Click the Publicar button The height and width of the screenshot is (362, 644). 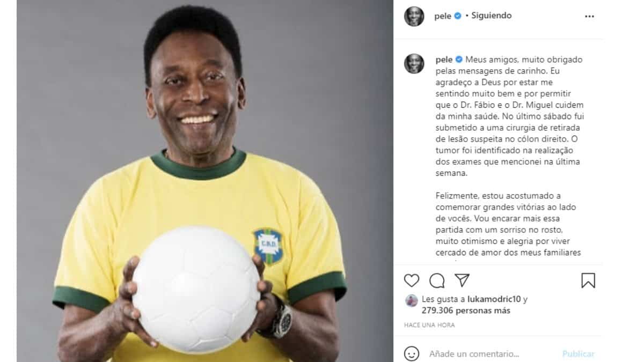click(x=579, y=354)
